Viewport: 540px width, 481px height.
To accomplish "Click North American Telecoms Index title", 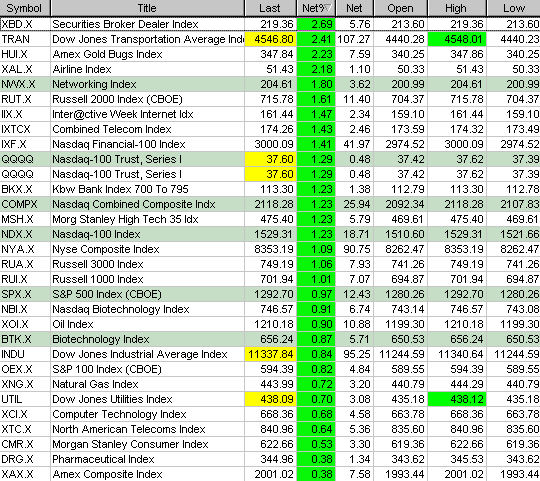I will pos(129,429).
